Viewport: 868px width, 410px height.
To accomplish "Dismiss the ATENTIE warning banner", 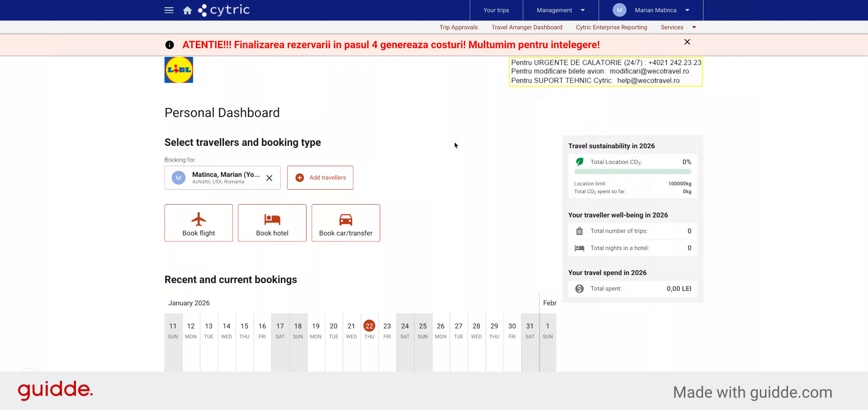I will pyautogui.click(x=687, y=42).
